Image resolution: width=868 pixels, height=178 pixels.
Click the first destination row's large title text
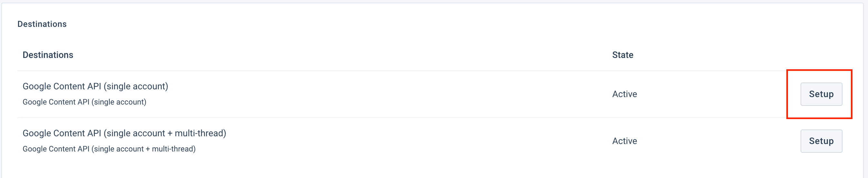click(95, 86)
